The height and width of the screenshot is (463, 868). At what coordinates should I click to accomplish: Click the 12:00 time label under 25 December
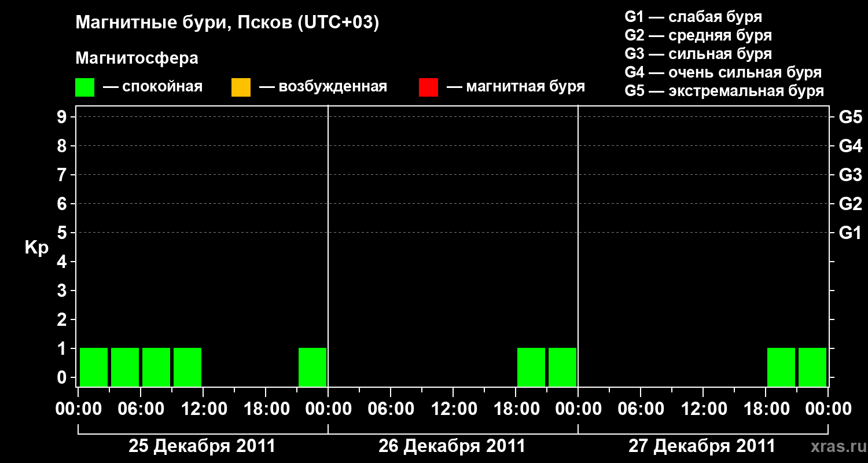point(203,409)
